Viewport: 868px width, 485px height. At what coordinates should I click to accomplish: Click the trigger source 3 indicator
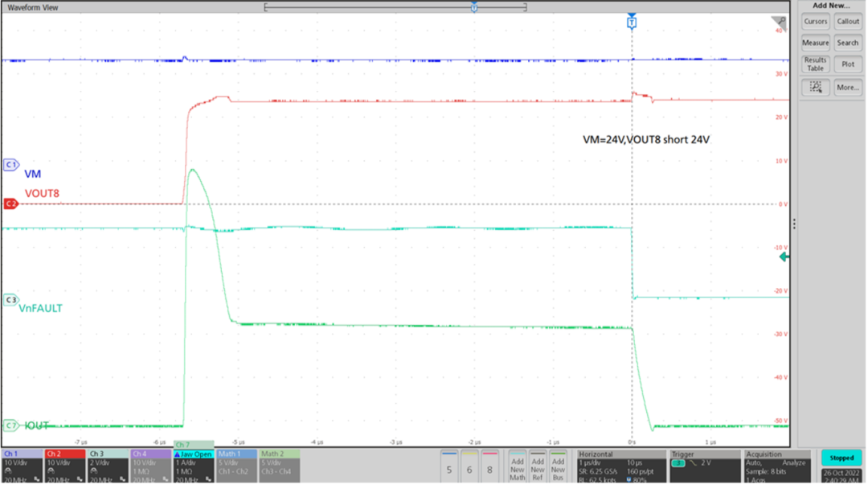tap(678, 462)
